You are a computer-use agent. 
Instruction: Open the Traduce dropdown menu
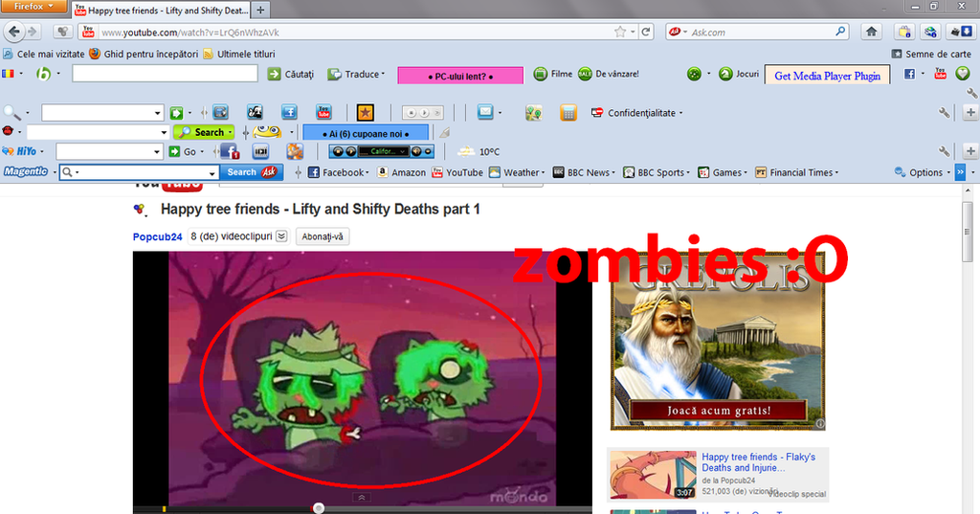(x=356, y=74)
